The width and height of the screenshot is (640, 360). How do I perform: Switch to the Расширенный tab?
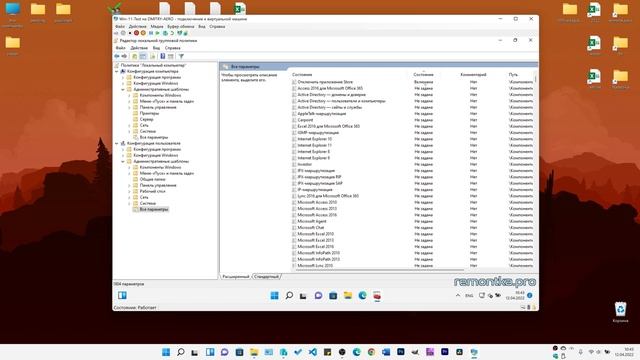[x=236, y=276]
